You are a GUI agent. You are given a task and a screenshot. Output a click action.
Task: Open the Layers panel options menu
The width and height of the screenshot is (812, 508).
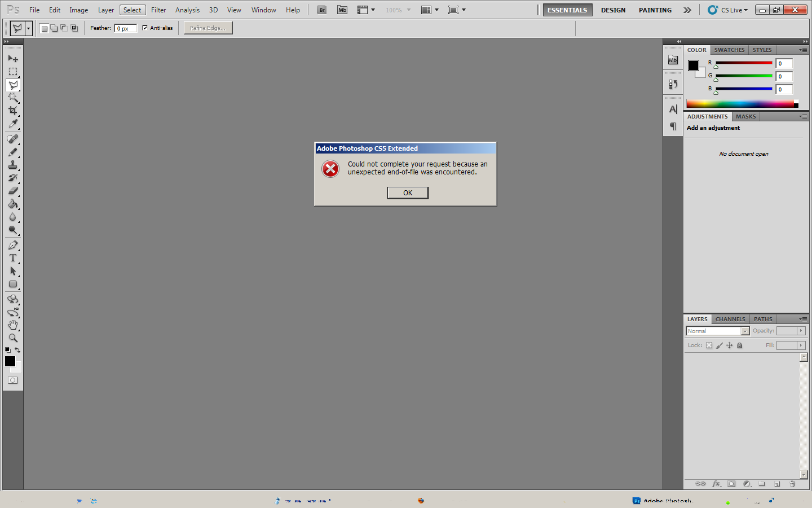click(803, 319)
